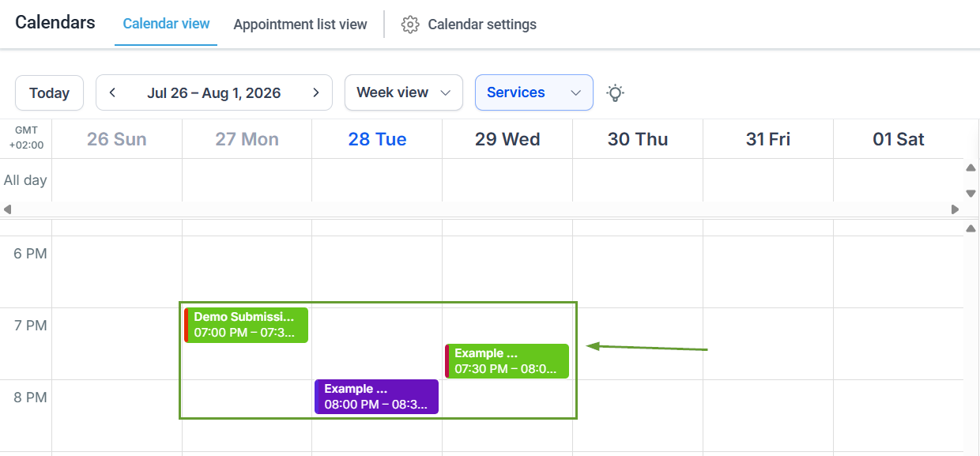
Task: Click the time grid scroll up arrow
Action: pyautogui.click(x=971, y=228)
